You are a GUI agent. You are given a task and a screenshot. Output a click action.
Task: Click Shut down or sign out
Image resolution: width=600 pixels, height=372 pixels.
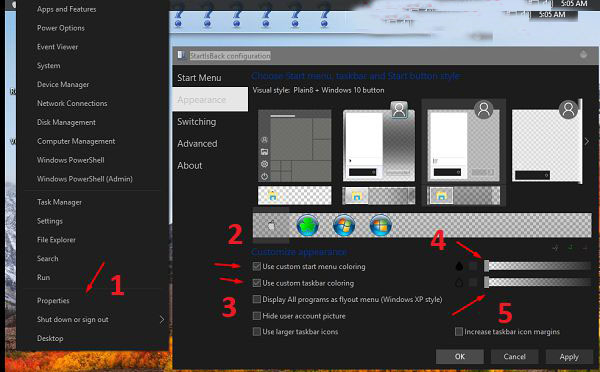73,320
